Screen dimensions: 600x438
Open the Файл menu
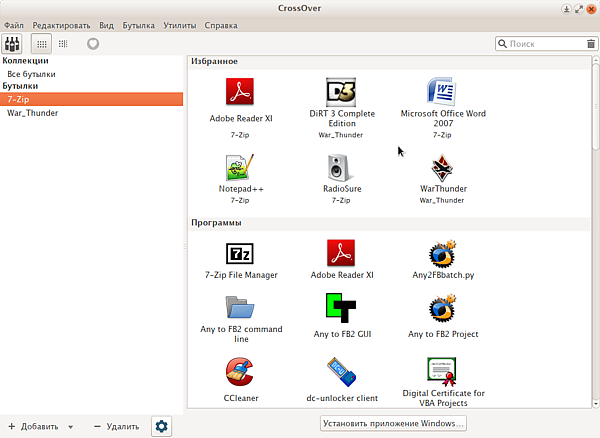click(14, 25)
